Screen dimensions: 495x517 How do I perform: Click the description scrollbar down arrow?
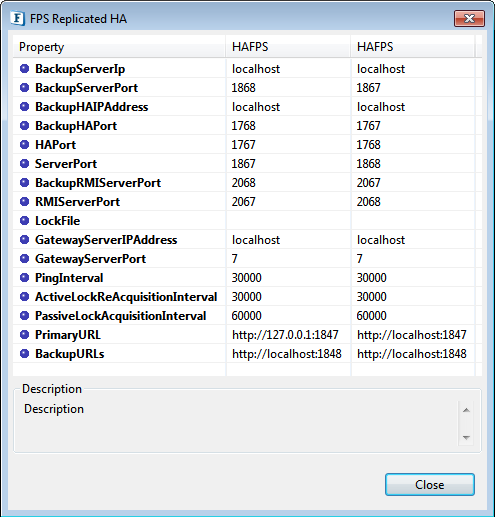coord(466,437)
